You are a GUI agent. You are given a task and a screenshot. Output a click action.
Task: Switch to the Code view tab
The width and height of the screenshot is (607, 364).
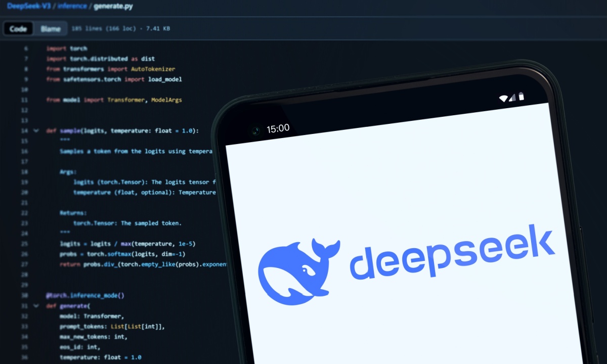click(x=18, y=29)
